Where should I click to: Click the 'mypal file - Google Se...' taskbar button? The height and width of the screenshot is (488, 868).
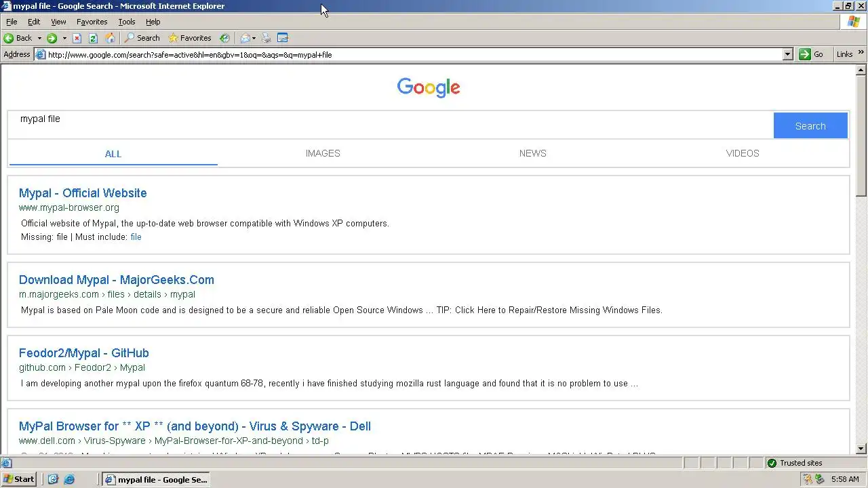[156, 479]
